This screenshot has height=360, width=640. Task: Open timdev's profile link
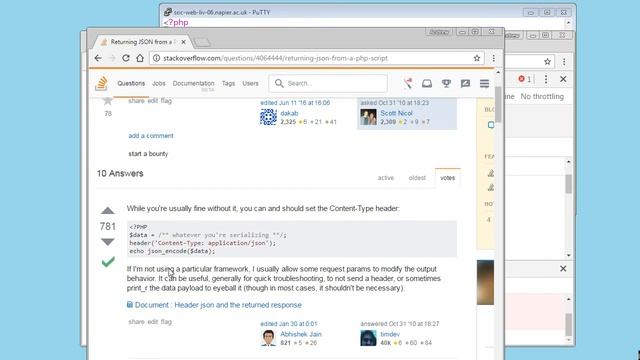[x=390, y=334]
